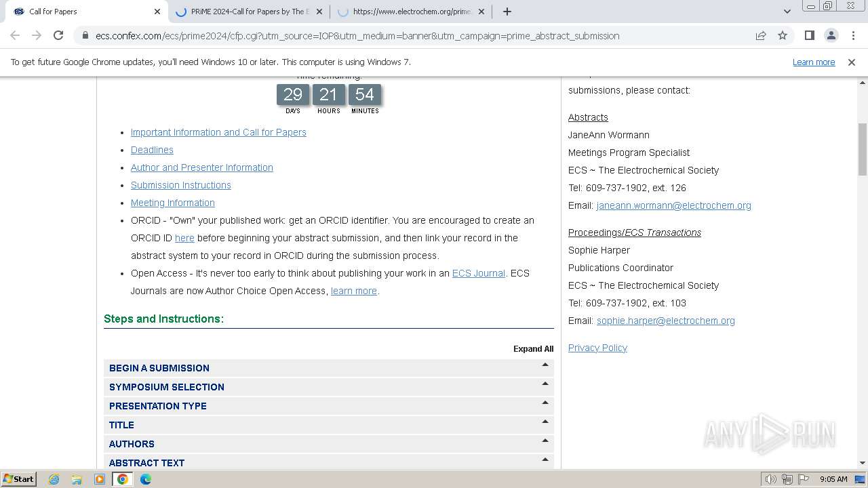Open the ECS Journal link
868x488 pixels.
tap(479, 273)
